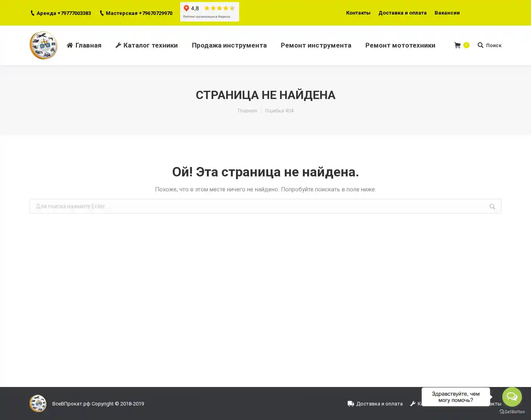531x420 pixels.
Task: Open Ремонт мототехники menu item
Action: 400,45
